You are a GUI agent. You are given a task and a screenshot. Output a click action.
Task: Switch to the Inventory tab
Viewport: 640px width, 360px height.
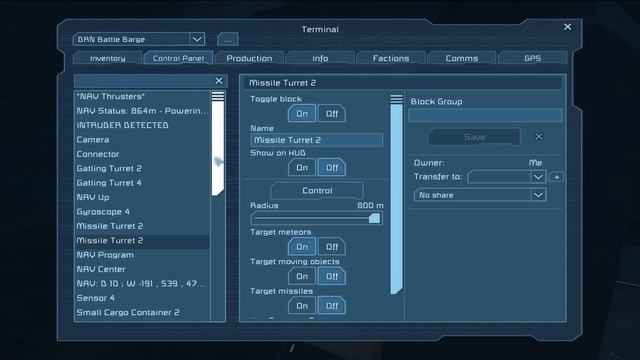pyautogui.click(x=107, y=58)
